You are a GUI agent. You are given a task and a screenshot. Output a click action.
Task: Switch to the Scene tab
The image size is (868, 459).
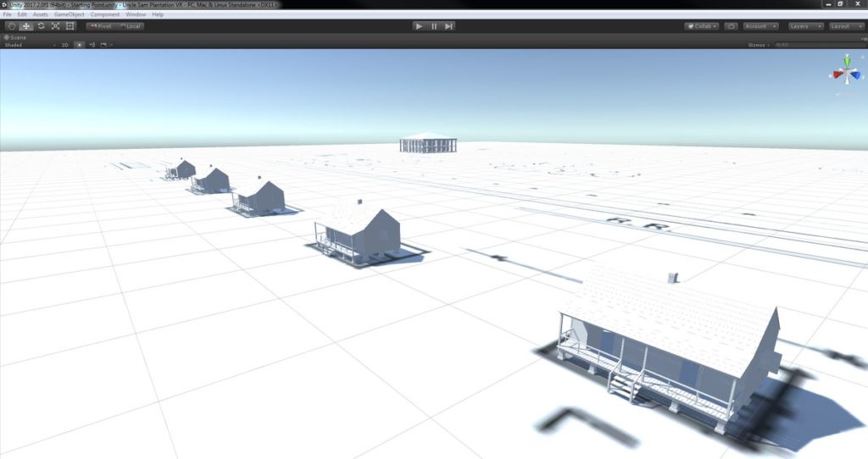pyautogui.click(x=15, y=37)
